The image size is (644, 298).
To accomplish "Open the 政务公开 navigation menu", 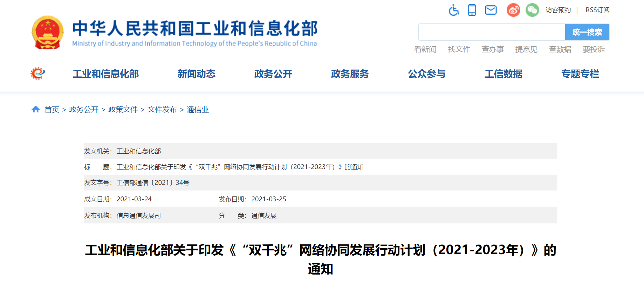I will [x=273, y=74].
